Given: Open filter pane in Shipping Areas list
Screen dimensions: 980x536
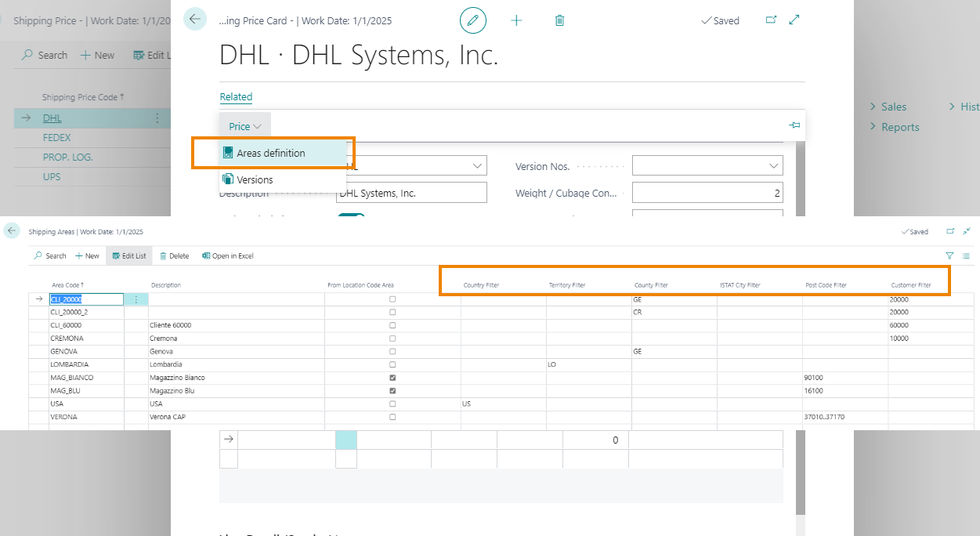Looking at the screenshot, I should [949, 255].
